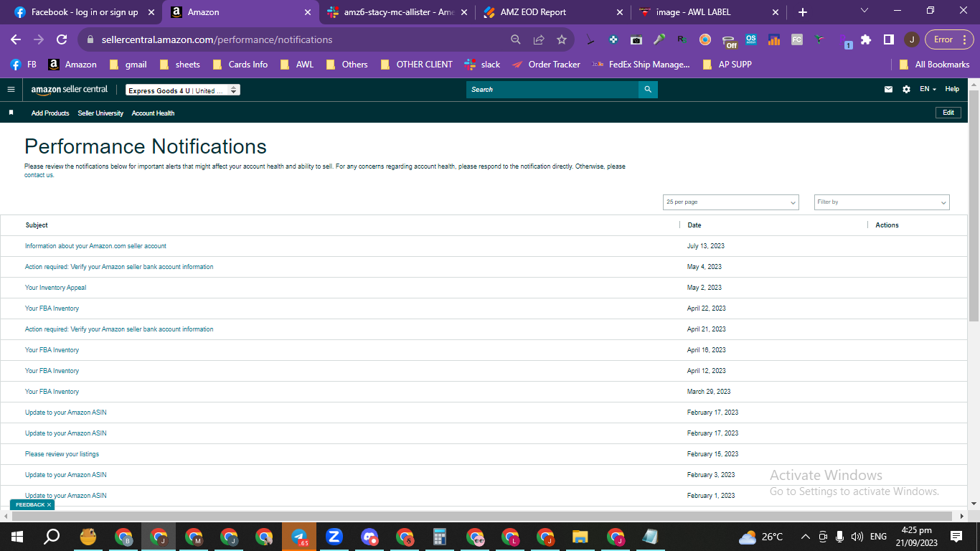The image size is (980, 551).
Task: Reload the page with the refresh icon
Action: tap(62, 39)
